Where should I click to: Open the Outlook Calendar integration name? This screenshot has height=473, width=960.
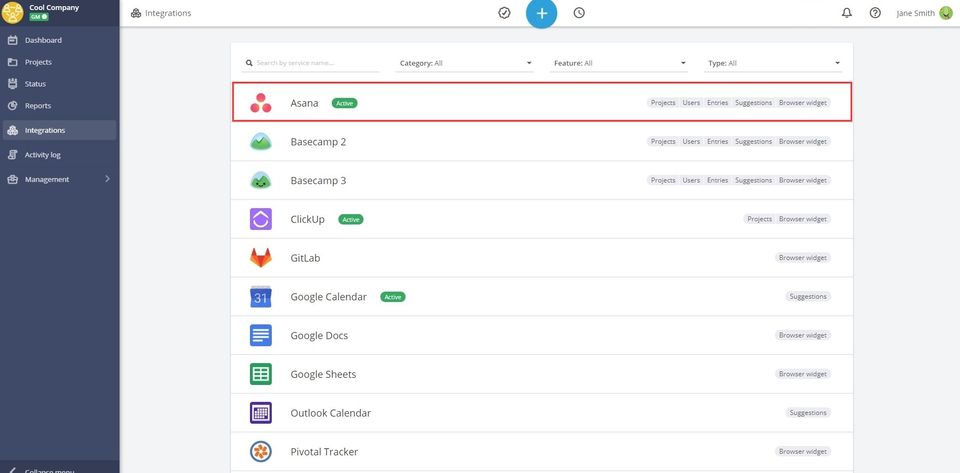coord(331,413)
